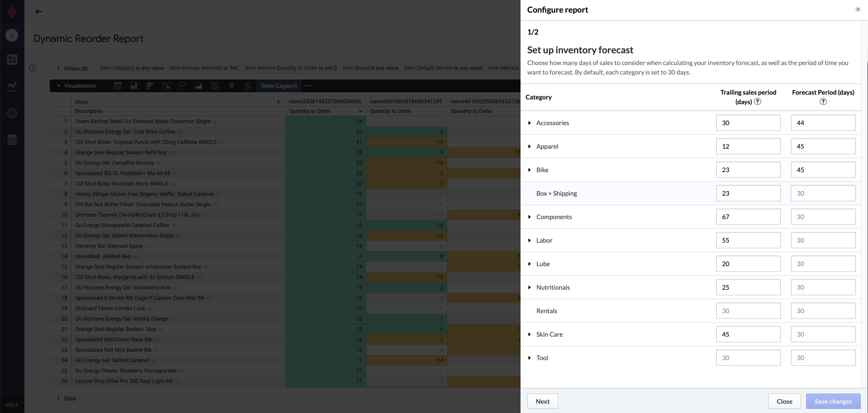Click Forecast Period help question mark
This screenshot has height=413, width=868.
823,102
